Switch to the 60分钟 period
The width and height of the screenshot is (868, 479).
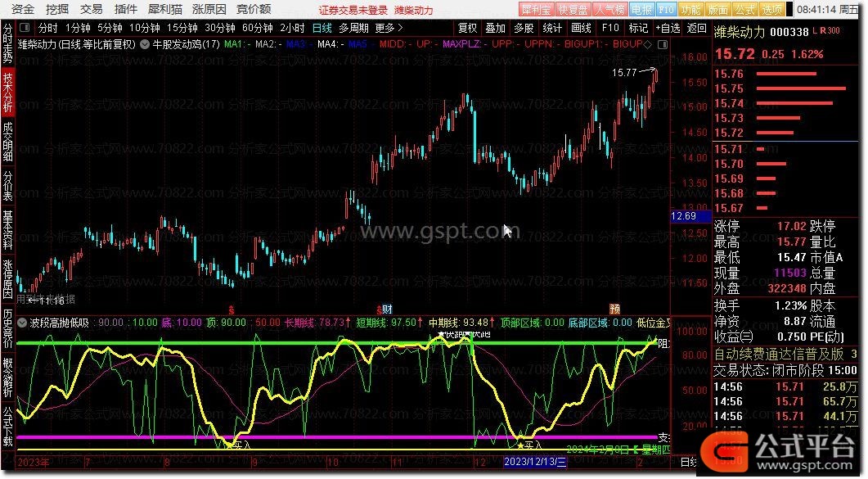258,28
